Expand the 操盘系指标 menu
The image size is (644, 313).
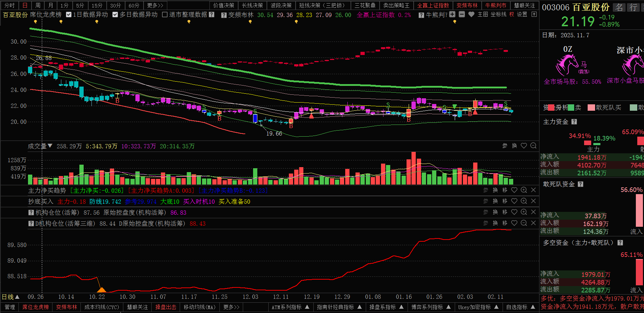tap(402, 307)
